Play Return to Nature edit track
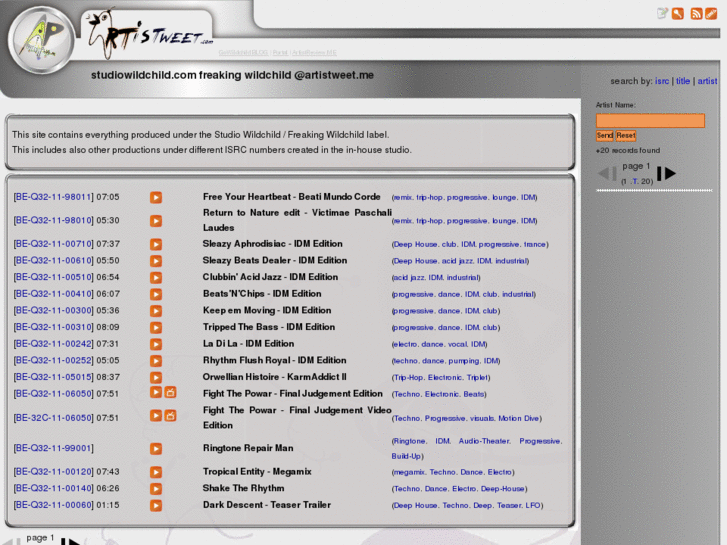This screenshot has width=727, height=545. click(156, 221)
